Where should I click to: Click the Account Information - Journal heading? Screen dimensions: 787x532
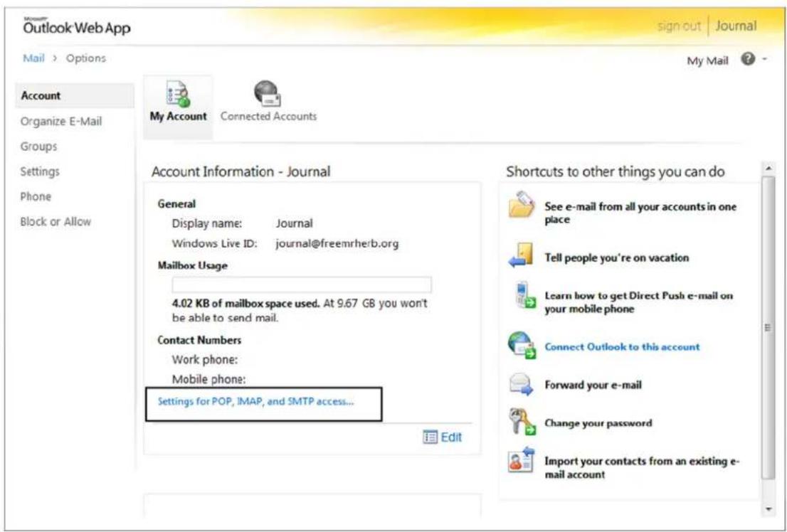[241, 171]
